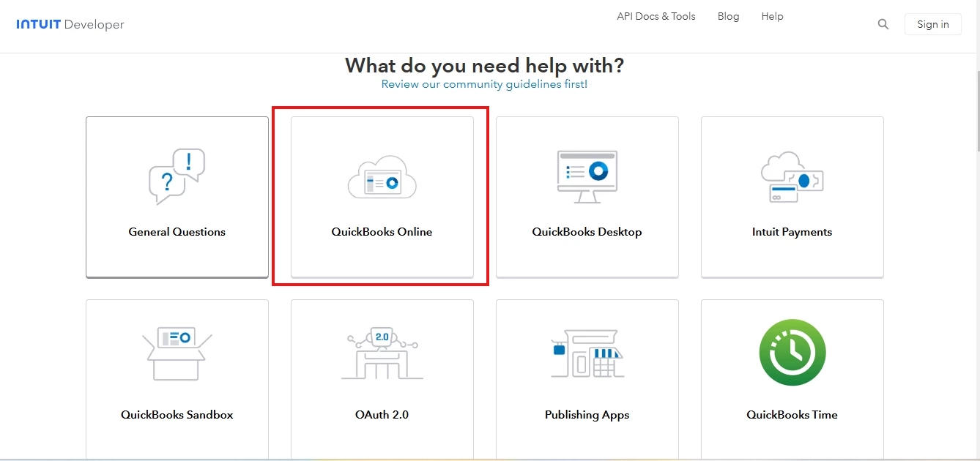The image size is (980, 461).
Task: Click the QuickBooks Sandbox box icon
Action: (x=177, y=353)
